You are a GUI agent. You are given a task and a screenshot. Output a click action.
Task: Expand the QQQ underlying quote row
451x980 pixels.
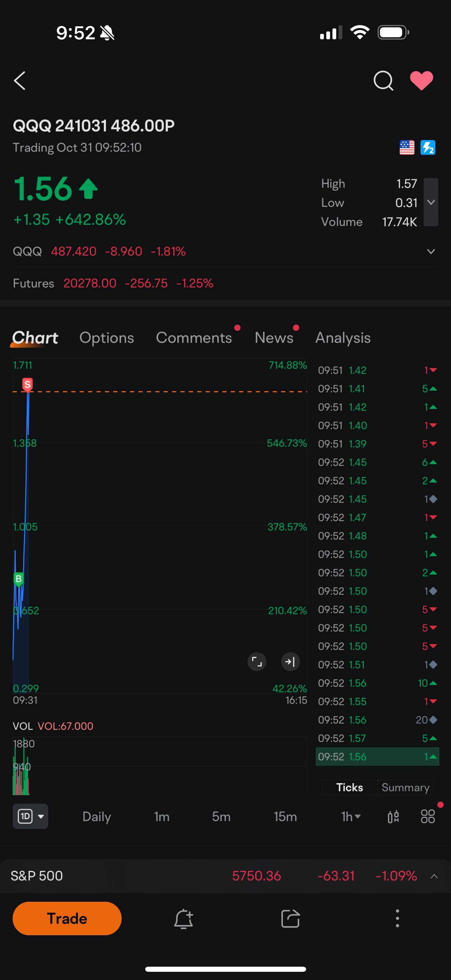(225, 251)
